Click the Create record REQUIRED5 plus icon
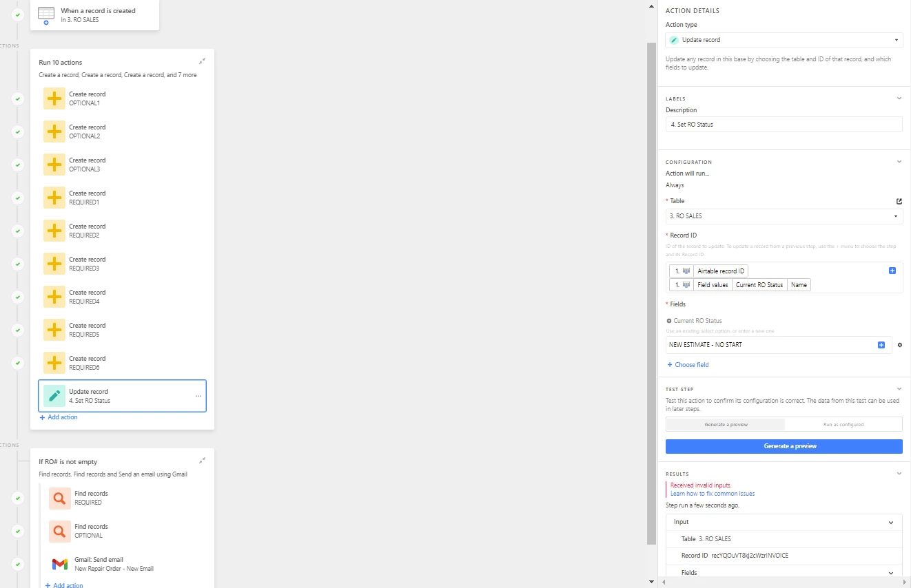 coord(54,330)
